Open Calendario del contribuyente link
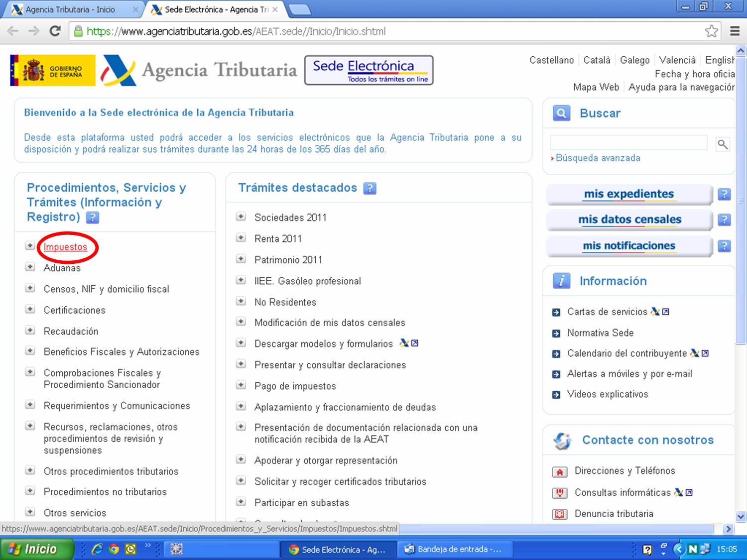This screenshot has height=560, width=747. 627,353
